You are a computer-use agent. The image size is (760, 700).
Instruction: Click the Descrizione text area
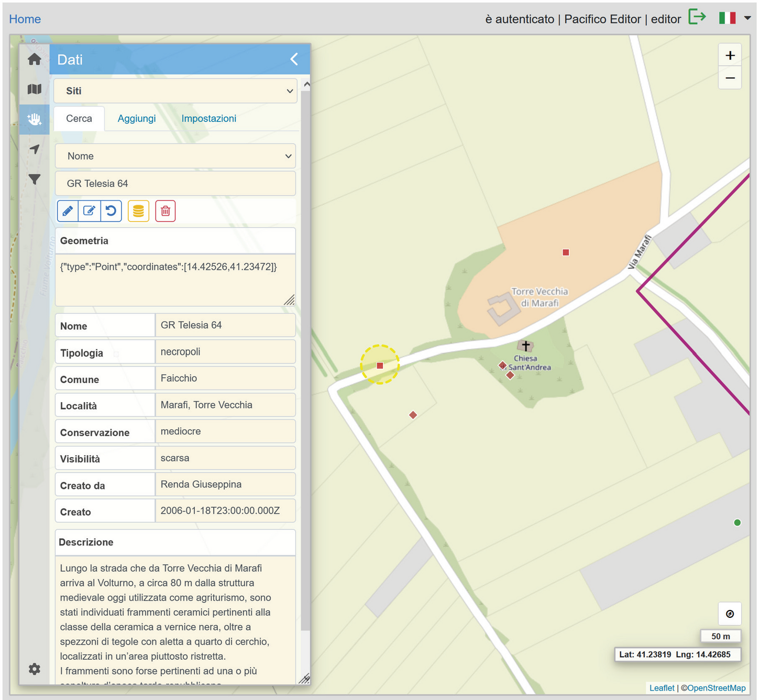pyautogui.click(x=175, y=620)
